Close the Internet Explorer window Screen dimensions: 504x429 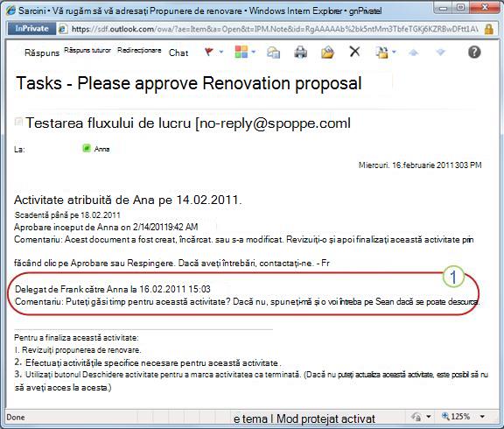click(x=486, y=7)
